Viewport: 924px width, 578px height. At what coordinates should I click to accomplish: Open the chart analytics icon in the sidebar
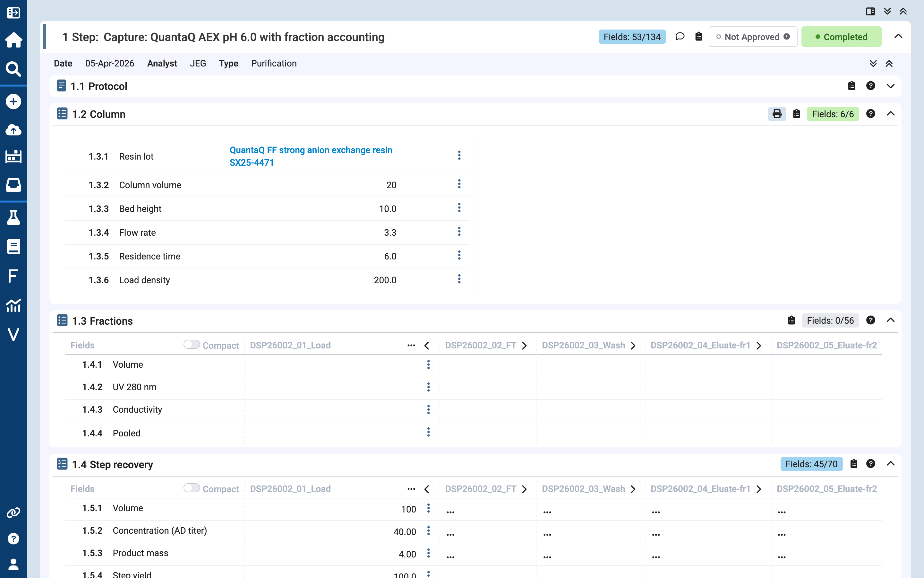click(13, 305)
